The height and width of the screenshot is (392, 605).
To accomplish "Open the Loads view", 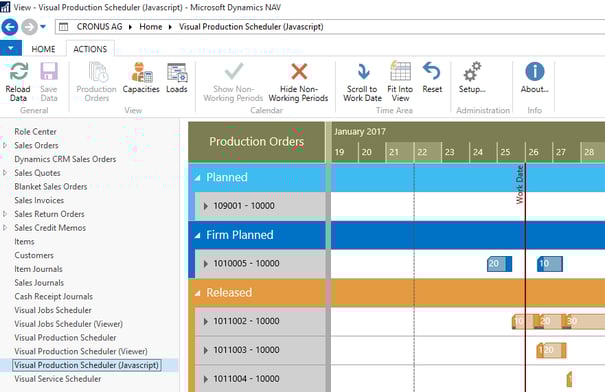I will click(177, 72).
